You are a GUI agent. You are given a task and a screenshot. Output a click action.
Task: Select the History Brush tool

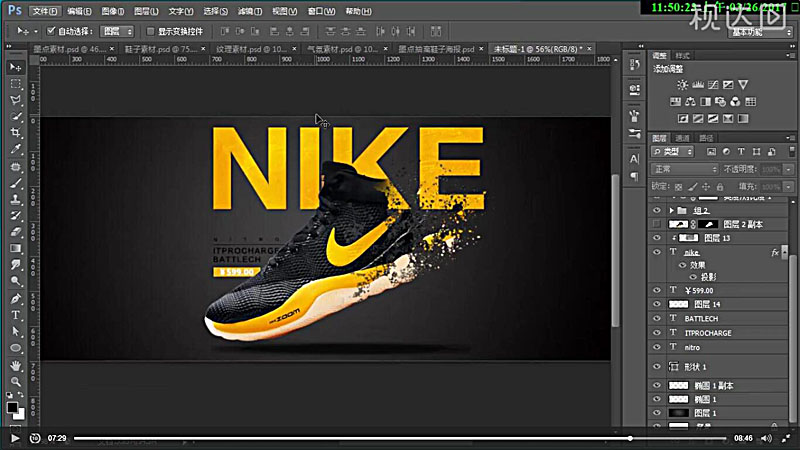[16, 215]
